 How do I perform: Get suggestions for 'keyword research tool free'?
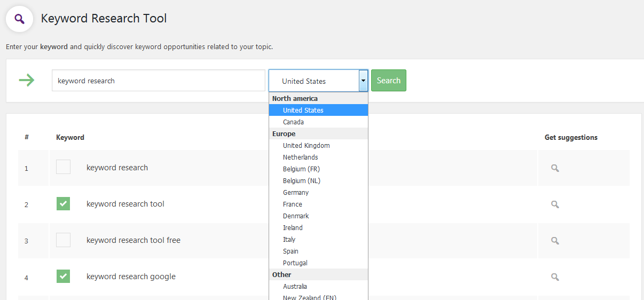pos(555,241)
